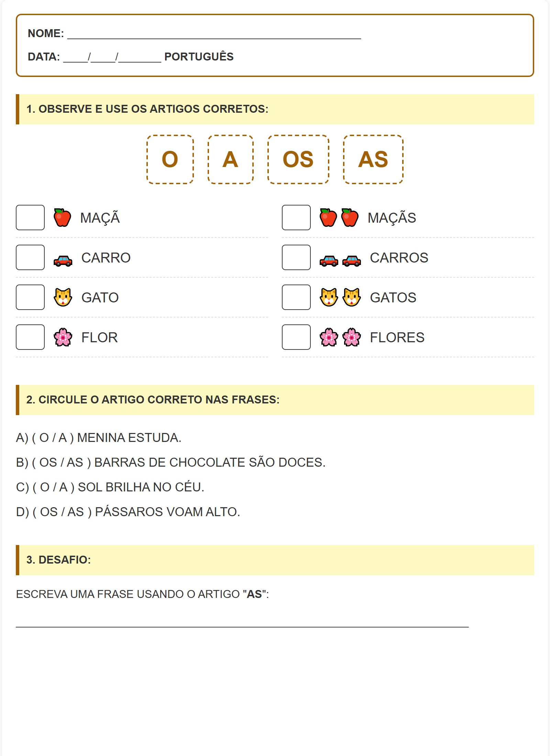
Task: Click the second flower icon beside FLORES
Action: click(351, 337)
